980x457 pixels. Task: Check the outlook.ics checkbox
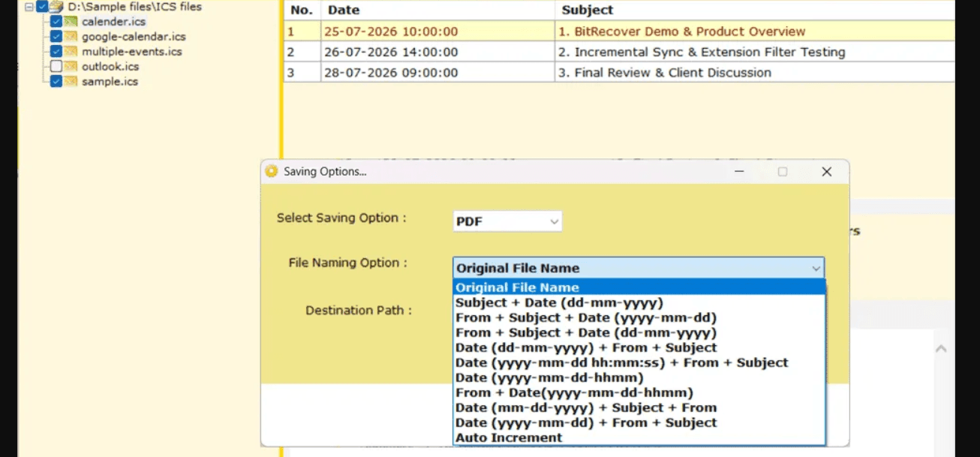tap(56, 67)
